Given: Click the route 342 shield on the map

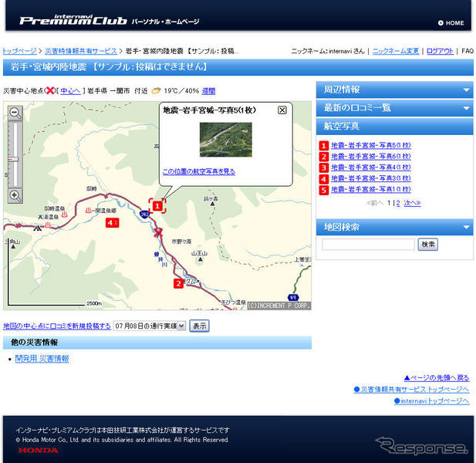Looking at the screenshot, I should tap(145, 215).
